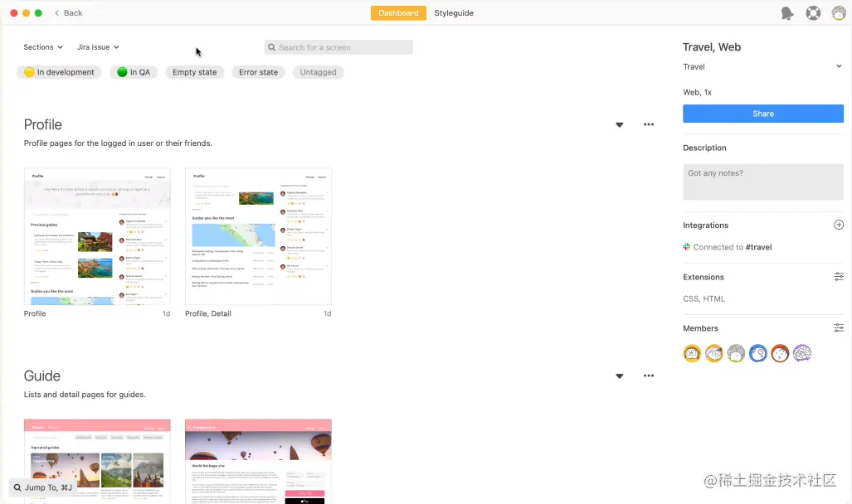
Task: Filter by In development tag
Action: coord(59,72)
